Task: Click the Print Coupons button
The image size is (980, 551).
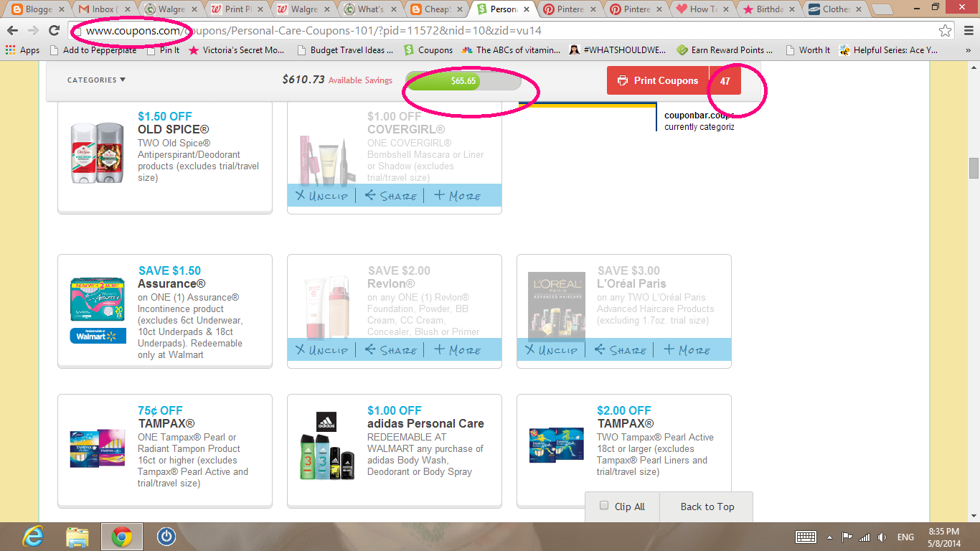Action: (658, 80)
